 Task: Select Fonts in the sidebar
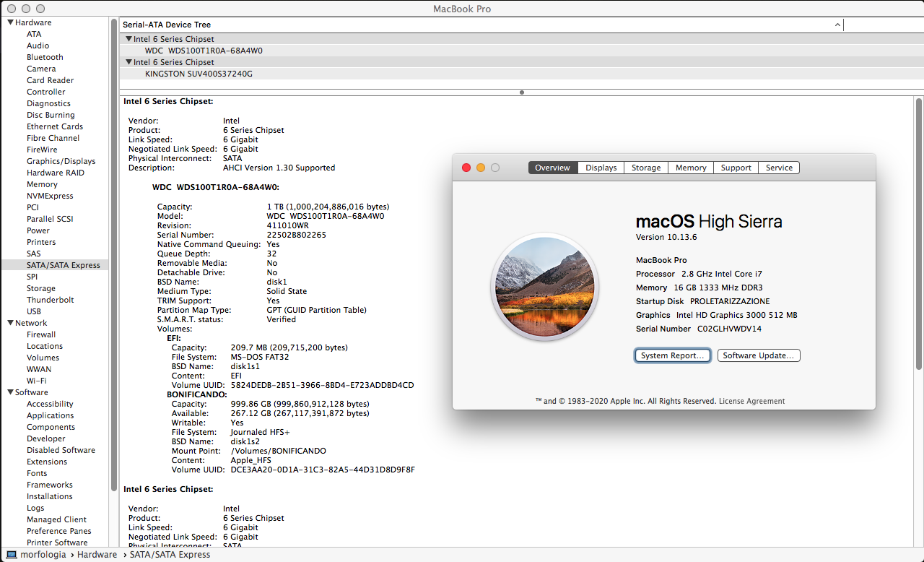click(x=37, y=473)
